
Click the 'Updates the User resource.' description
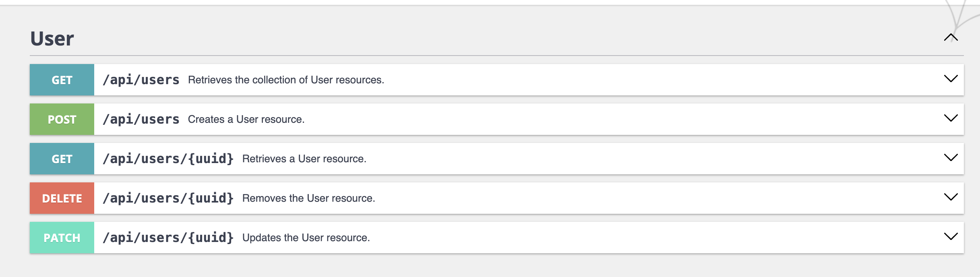tap(306, 238)
